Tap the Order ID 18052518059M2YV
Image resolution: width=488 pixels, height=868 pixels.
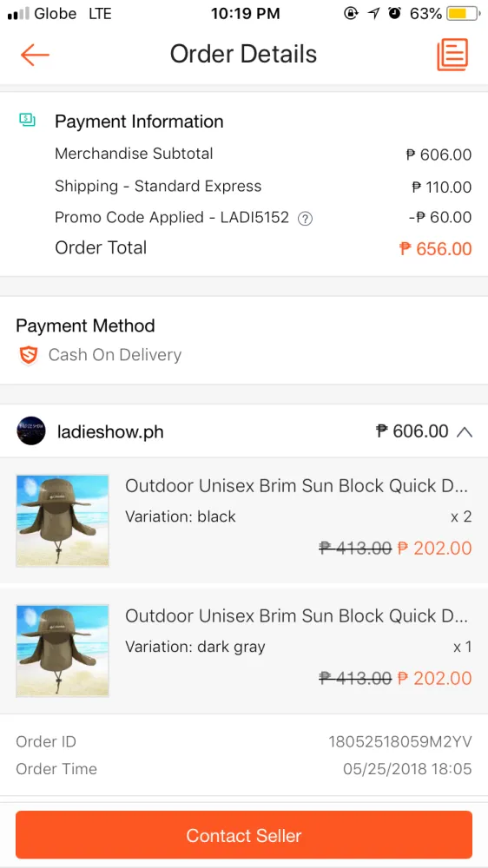(x=400, y=742)
